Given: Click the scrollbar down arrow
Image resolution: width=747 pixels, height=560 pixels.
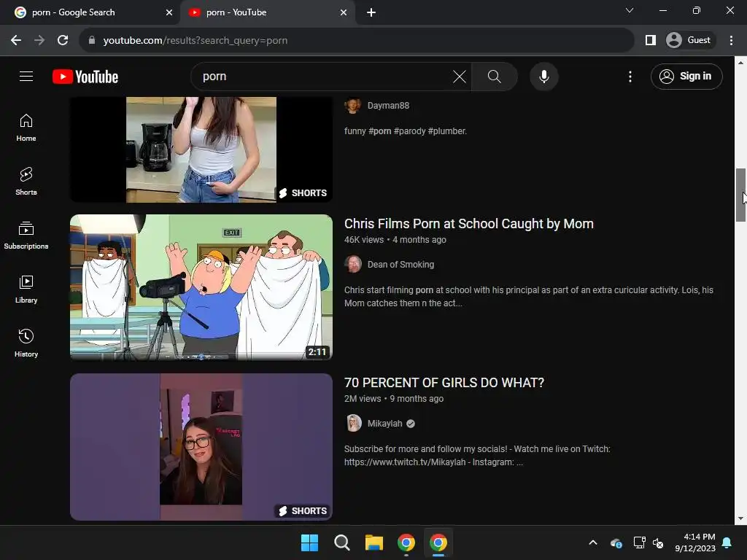Looking at the screenshot, I should click(740, 518).
